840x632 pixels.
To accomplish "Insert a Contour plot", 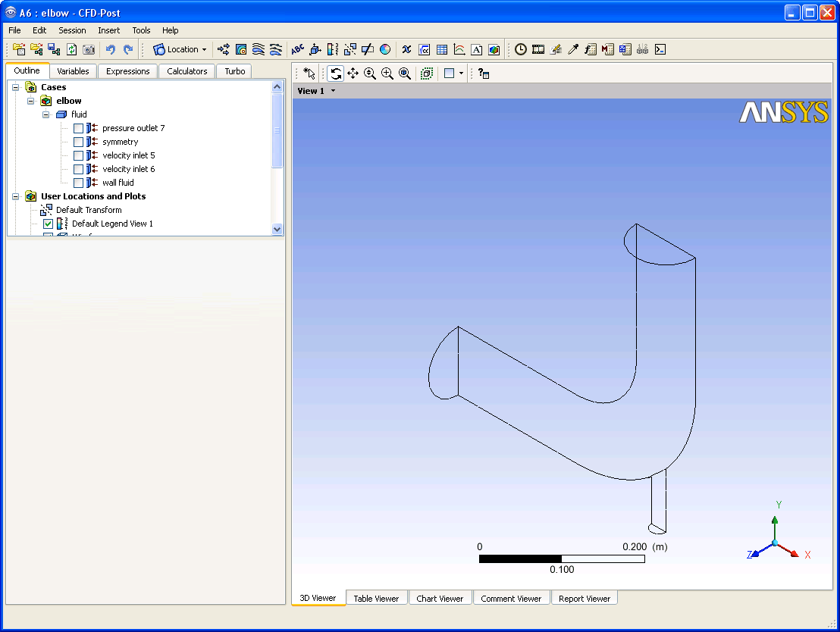I will tap(241, 50).
